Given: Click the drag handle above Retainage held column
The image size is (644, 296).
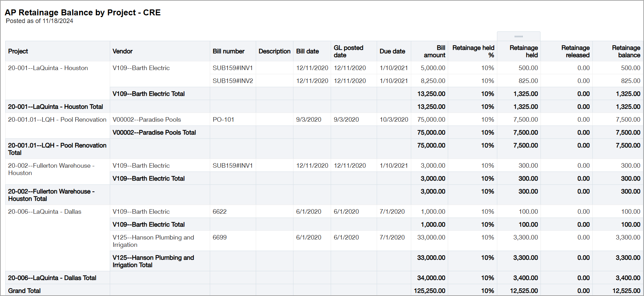Looking at the screenshot, I should (x=519, y=36).
